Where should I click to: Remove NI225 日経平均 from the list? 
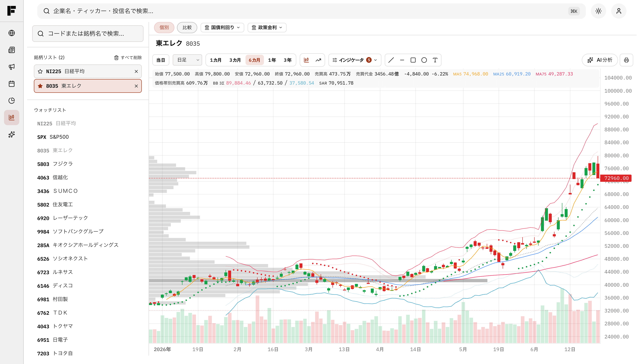[x=136, y=71]
